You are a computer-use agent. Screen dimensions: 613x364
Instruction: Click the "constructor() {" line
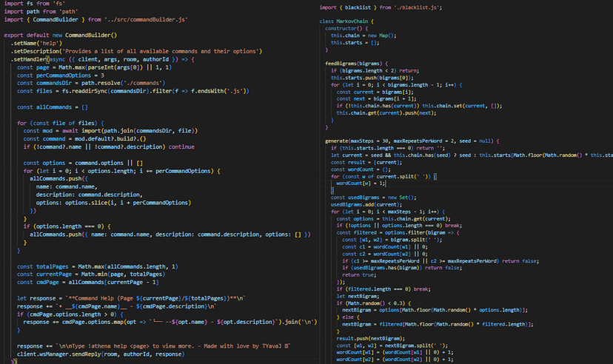tap(346, 28)
